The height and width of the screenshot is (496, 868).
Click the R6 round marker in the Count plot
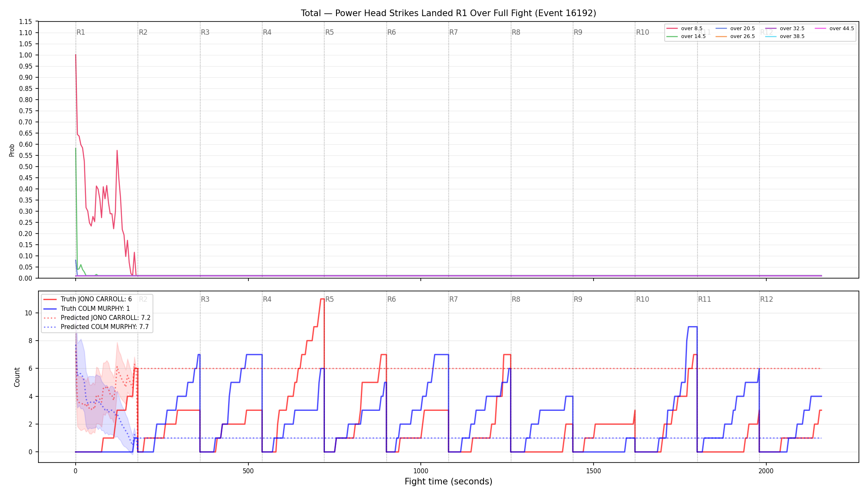(x=391, y=299)
